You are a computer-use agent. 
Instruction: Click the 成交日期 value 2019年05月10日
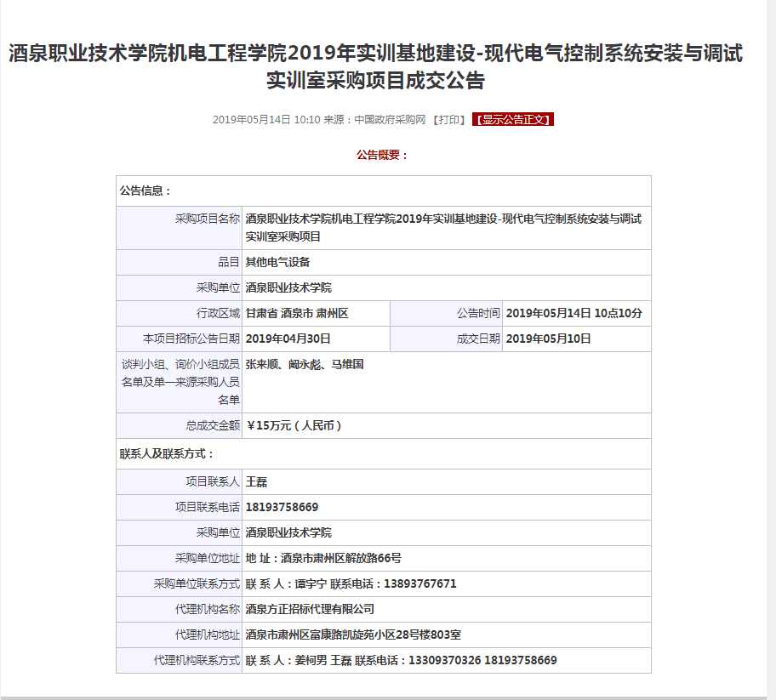pyautogui.click(x=548, y=339)
